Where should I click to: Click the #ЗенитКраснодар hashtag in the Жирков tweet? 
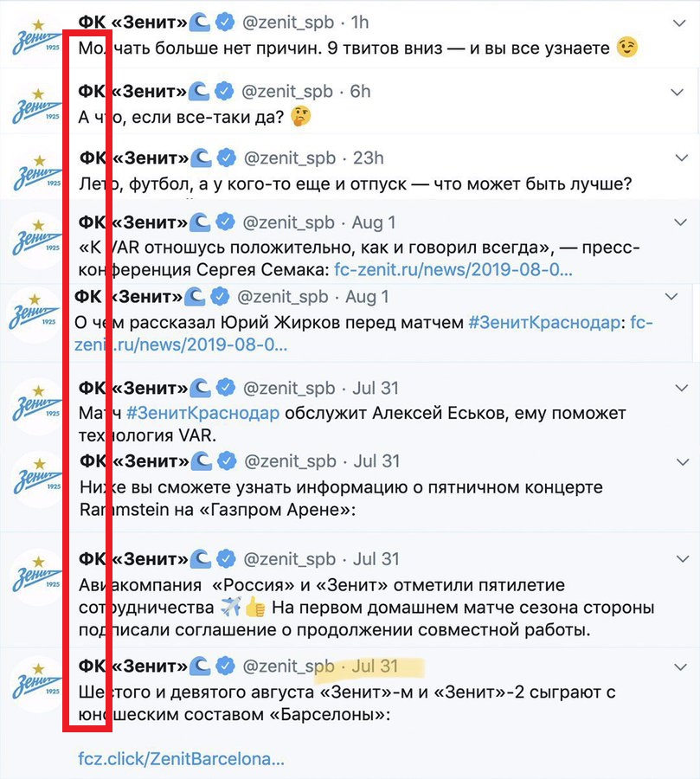544,323
